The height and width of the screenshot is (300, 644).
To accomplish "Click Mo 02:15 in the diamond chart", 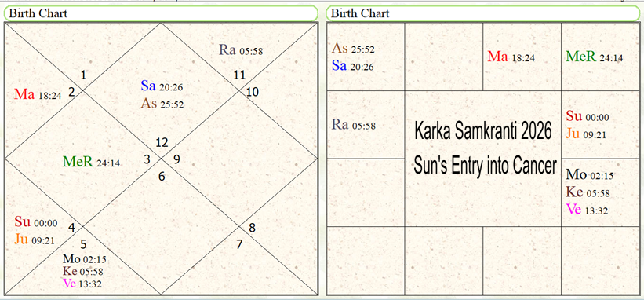I will pos(85,259).
